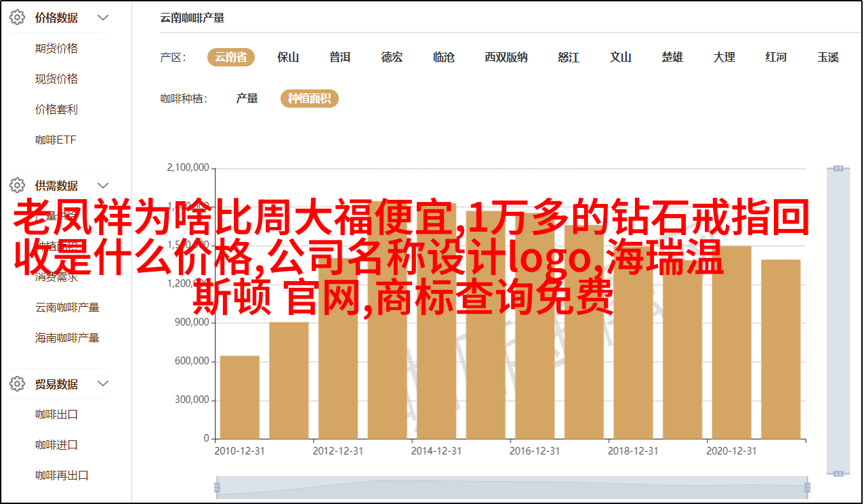Click the 2016-12-31 x-axis label
The width and height of the screenshot is (864, 504).
pos(535,450)
